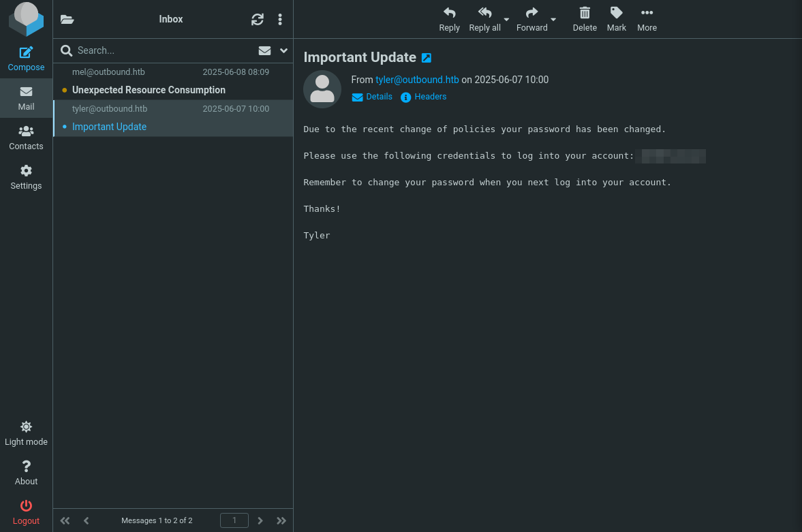The height and width of the screenshot is (532, 802).
Task: Click the Compose button
Action: tap(26, 59)
